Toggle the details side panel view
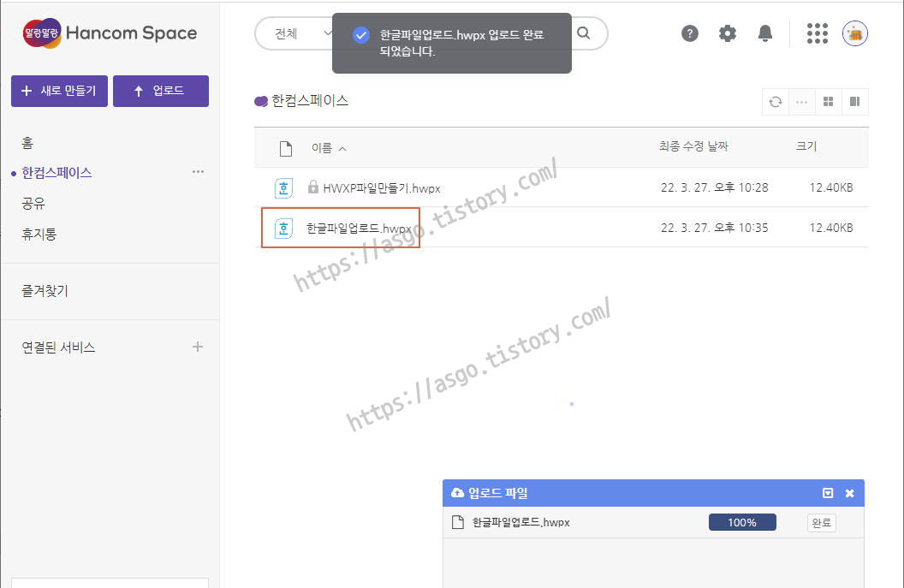904x588 pixels. tap(855, 102)
